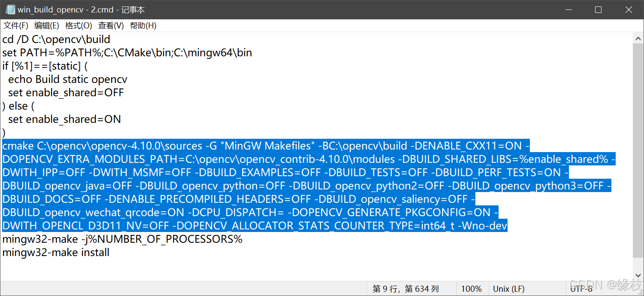Click the 'set enable_shared=ON' line
This screenshot has height=296, width=644.
(x=64, y=119)
